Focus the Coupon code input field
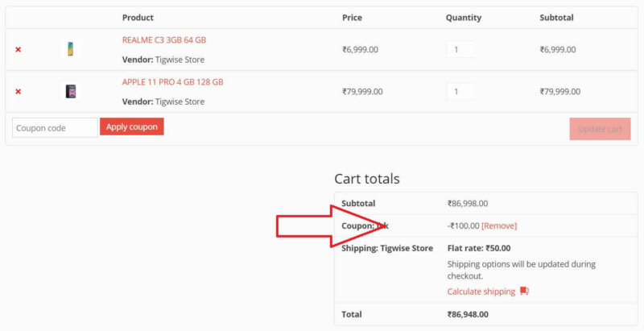 click(55, 127)
